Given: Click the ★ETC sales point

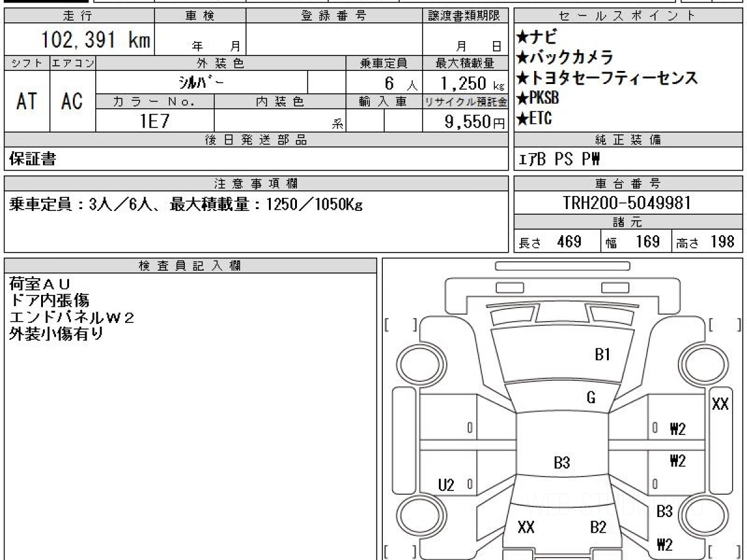Looking at the screenshot, I should (x=534, y=118).
